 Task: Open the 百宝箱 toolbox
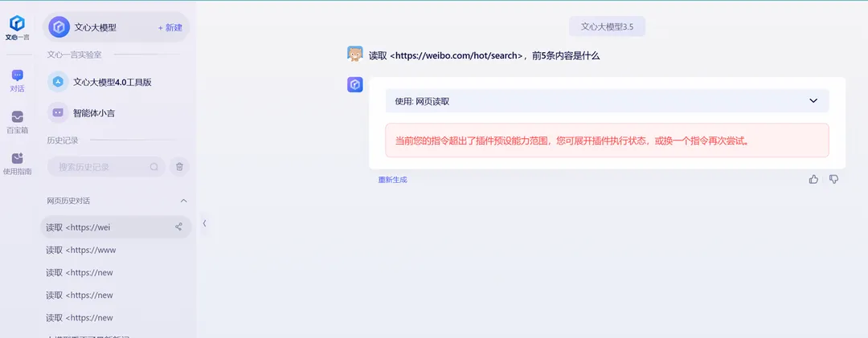[x=17, y=122]
